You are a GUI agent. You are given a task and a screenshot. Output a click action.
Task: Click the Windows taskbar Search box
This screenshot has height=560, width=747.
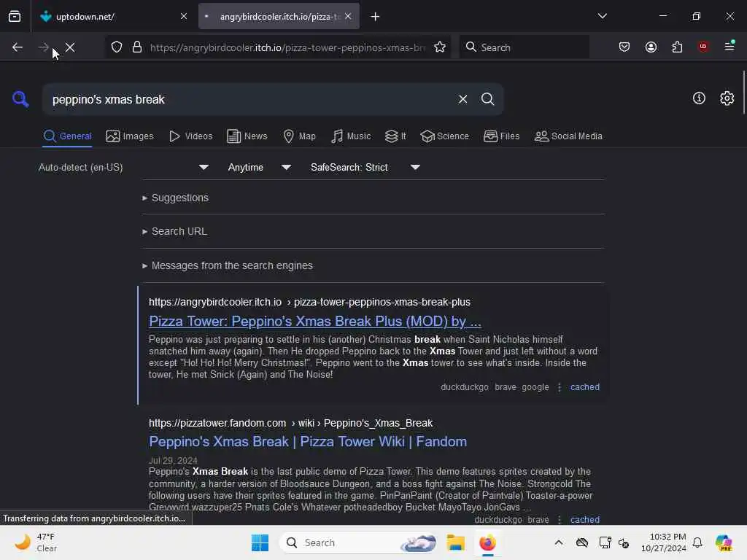click(x=358, y=542)
